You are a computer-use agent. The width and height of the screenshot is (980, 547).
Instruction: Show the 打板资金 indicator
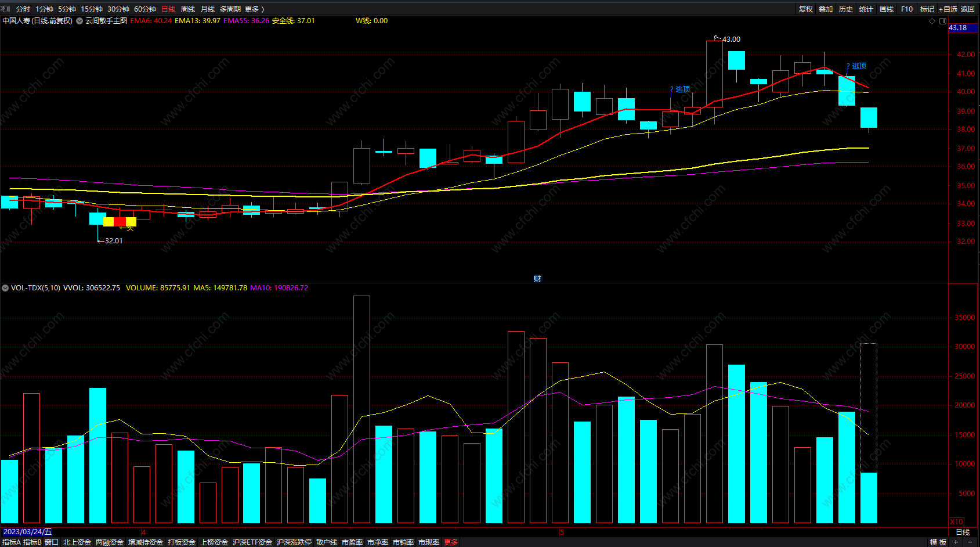pyautogui.click(x=182, y=542)
